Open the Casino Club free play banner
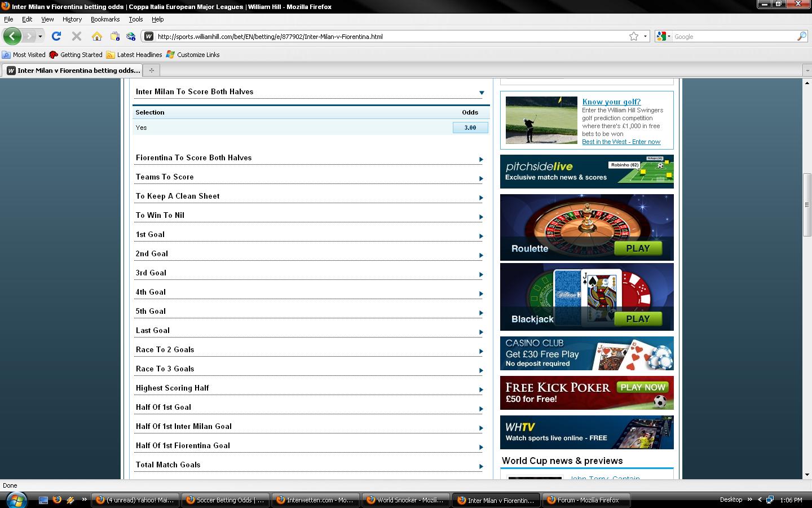The width and height of the screenshot is (812, 508). (x=586, y=353)
